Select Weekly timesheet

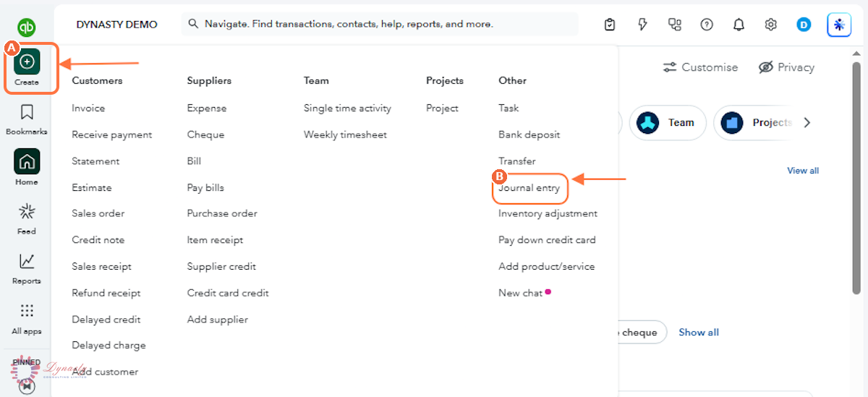pyautogui.click(x=345, y=135)
